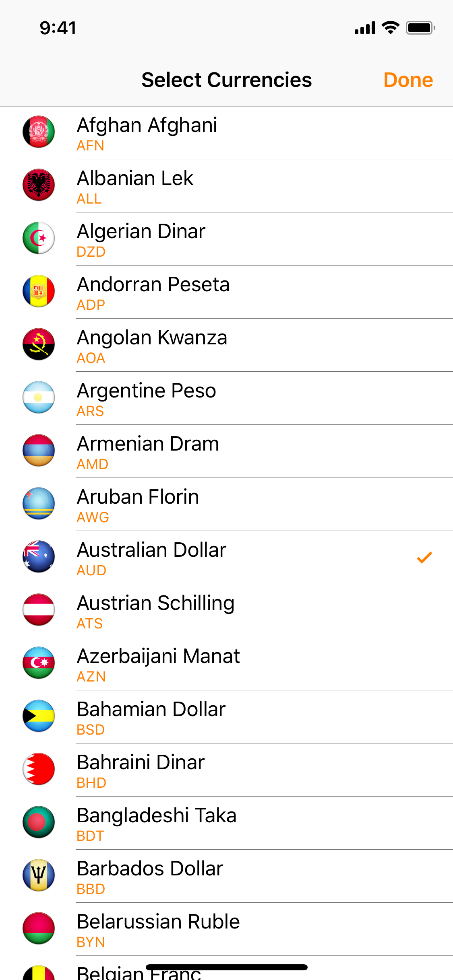Tap the Angolan flag icon
The height and width of the screenshot is (980, 453).
(x=39, y=344)
